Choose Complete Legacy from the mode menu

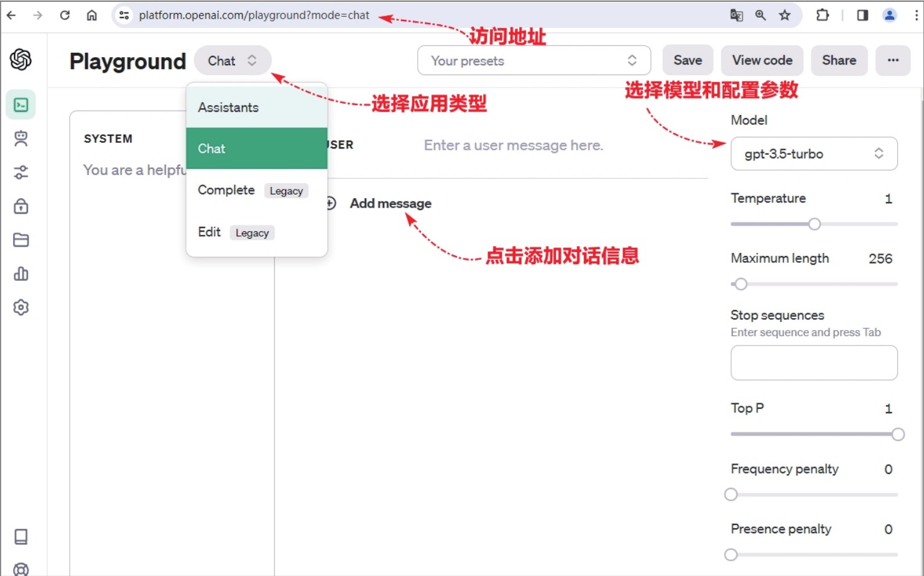pos(257,190)
